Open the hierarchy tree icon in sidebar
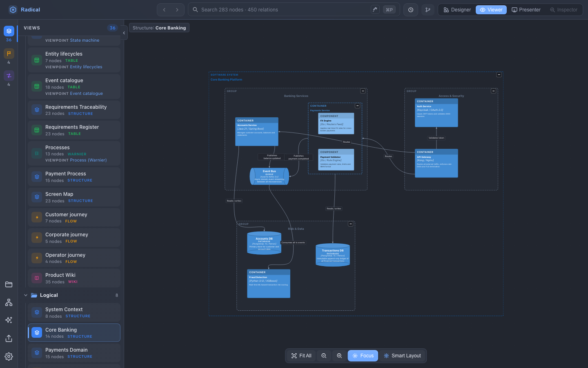 (x=9, y=302)
